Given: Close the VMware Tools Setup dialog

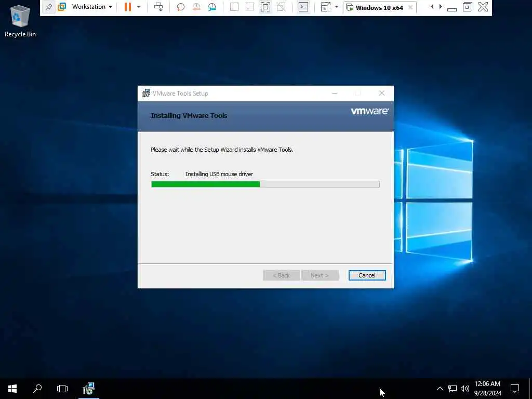Looking at the screenshot, I should click(382, 94).
